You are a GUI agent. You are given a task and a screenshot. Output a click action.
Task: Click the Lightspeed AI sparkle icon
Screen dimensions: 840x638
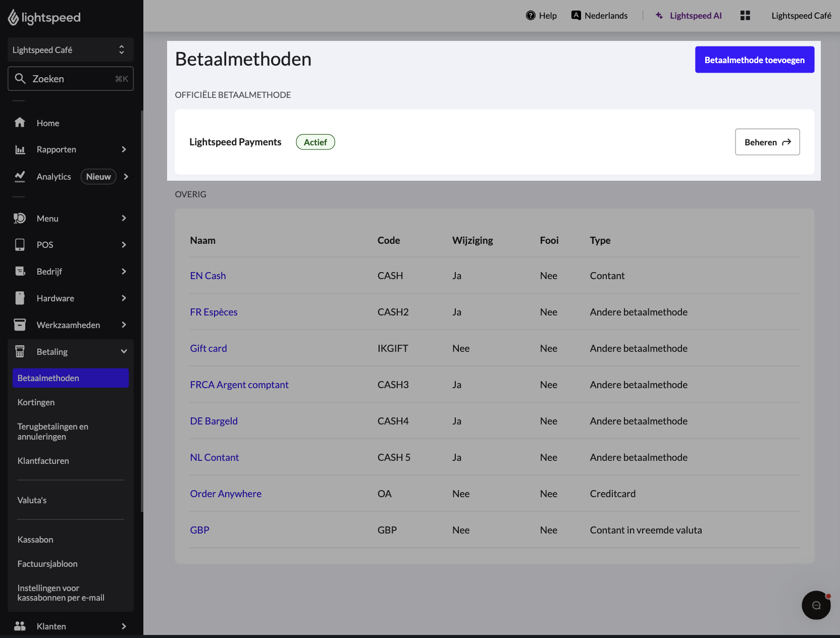(x=659, y=16)
